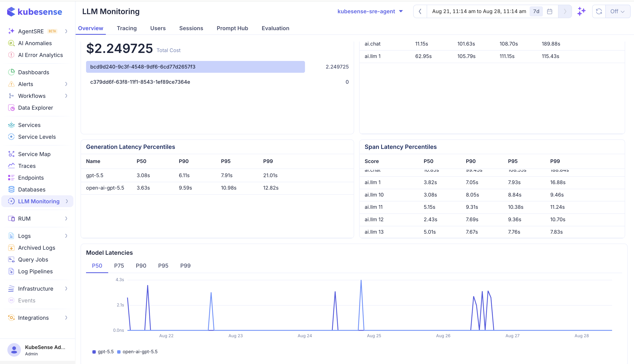634x364 pixels.
Task: Click the AI Error Analytics icon
Action: 11,55
